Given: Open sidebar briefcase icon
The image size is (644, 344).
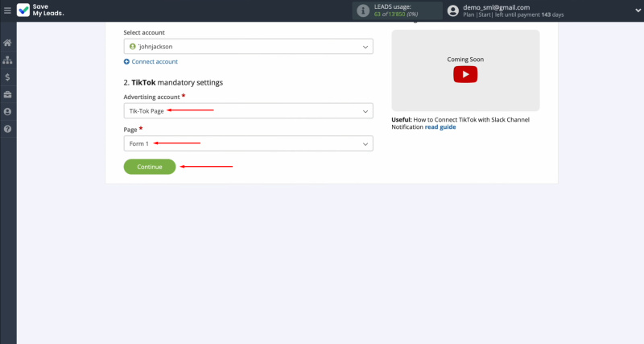Looking at the screenshot, I should pos(7,94).
